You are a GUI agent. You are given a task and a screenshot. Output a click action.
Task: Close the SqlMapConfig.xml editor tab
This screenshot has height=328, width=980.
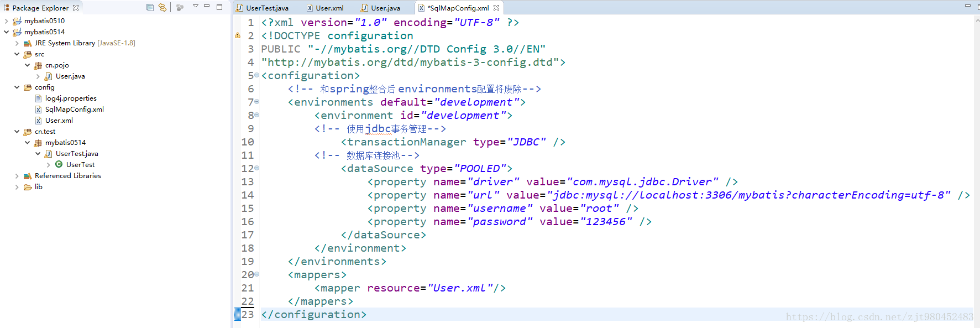pos(496,8)
